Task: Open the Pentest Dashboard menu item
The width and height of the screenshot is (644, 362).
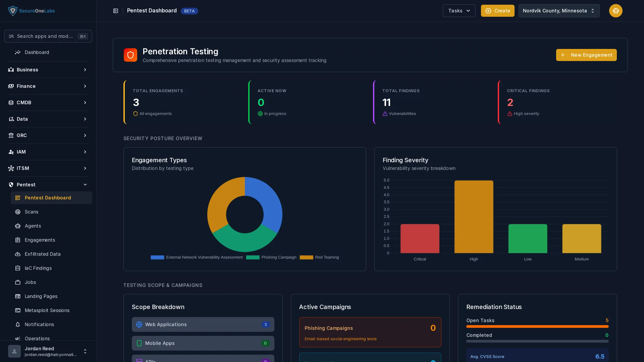Action: (51, 198)
